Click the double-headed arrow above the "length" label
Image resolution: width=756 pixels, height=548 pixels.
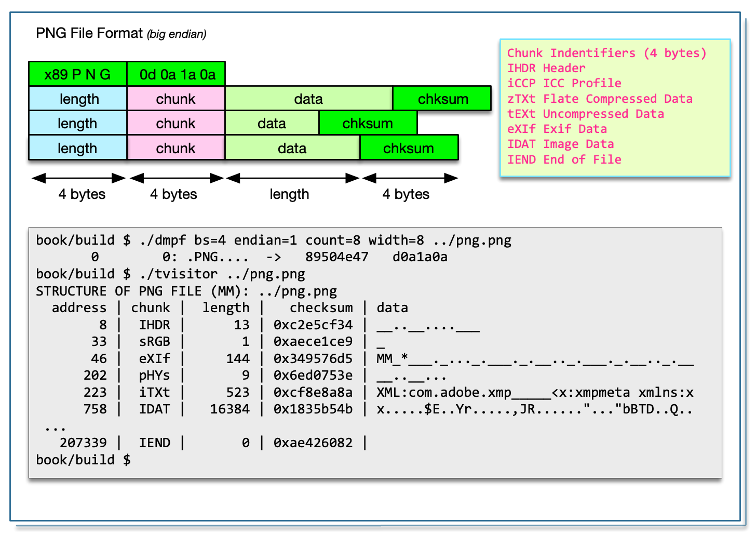(x=292, y=178)
